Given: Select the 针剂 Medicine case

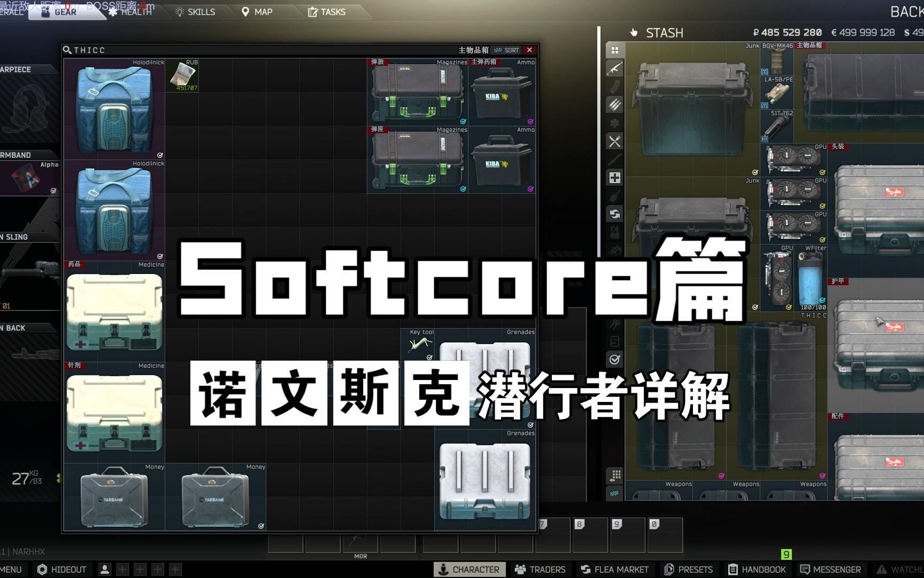Looking at the screenshot, I should [x=114, y=413].
